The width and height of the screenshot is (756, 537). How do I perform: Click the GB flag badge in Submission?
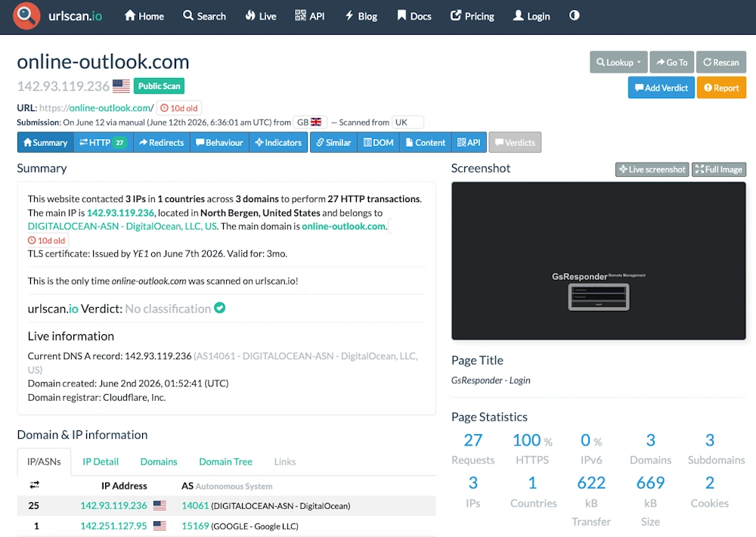pos(309,122)
